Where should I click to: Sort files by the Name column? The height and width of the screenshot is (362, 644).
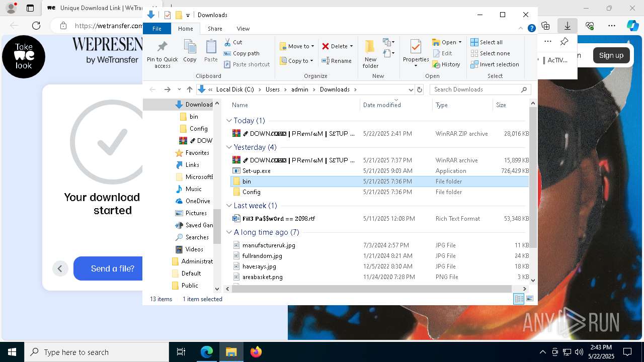[294, 105]
